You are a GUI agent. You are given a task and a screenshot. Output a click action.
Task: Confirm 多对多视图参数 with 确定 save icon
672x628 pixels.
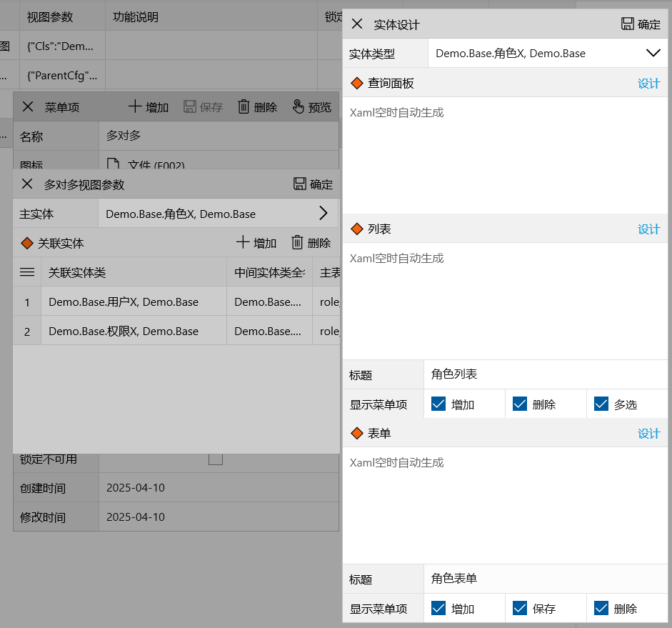(301, 184)
